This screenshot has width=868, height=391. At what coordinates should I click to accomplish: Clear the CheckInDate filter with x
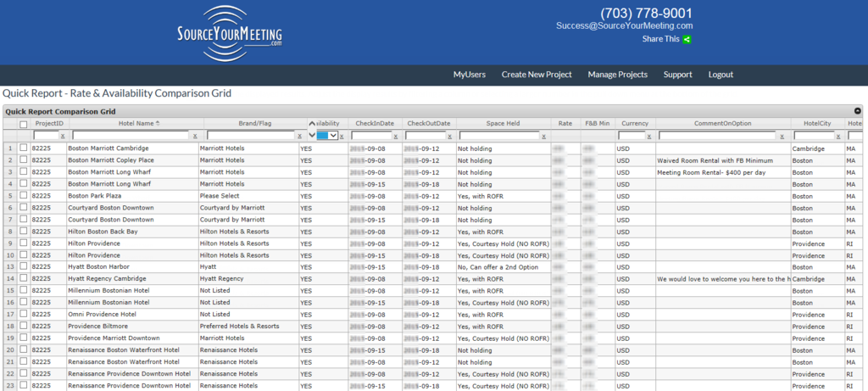tap(398, 136)
